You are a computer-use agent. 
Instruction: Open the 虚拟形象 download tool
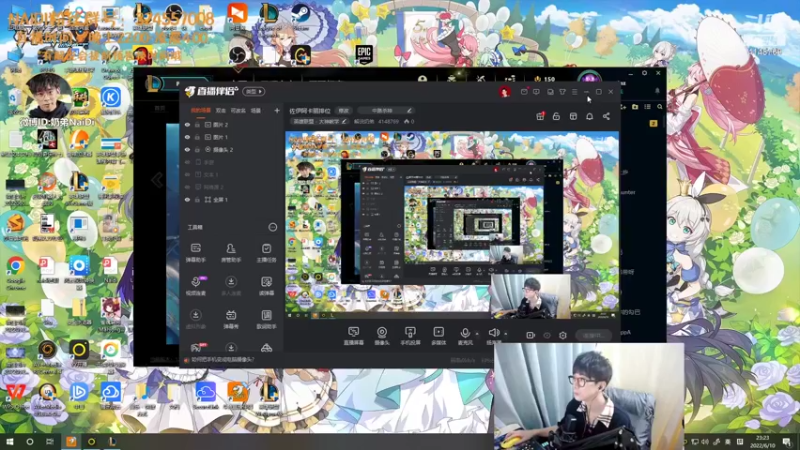coord(195,319)
